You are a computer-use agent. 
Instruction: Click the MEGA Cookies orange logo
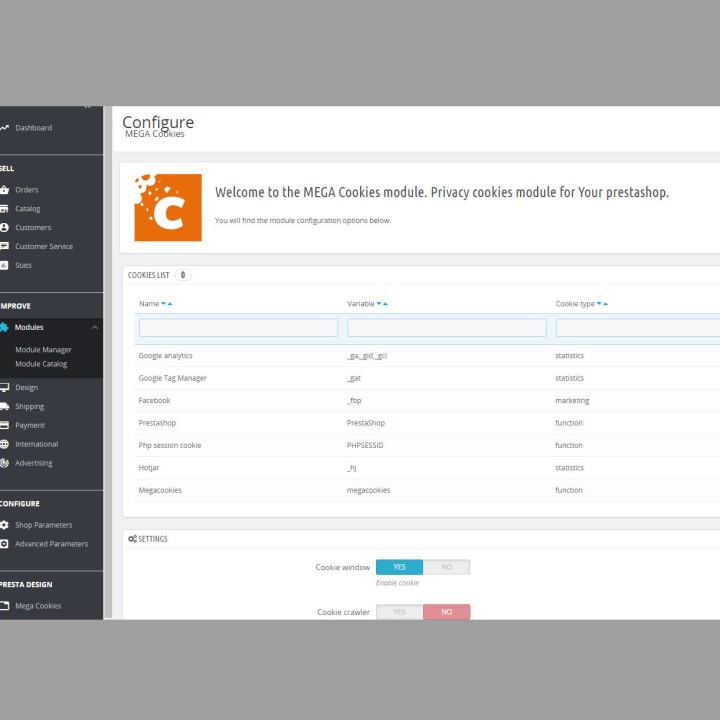pos(168,208)
